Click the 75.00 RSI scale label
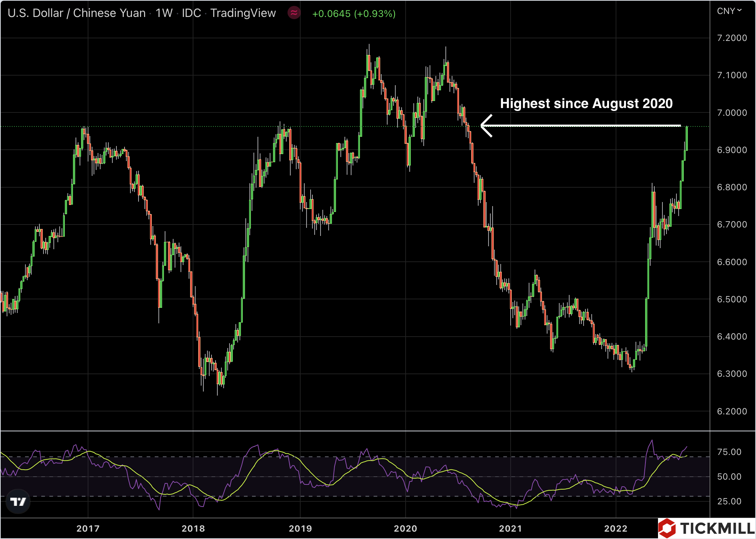 (729, 452)
